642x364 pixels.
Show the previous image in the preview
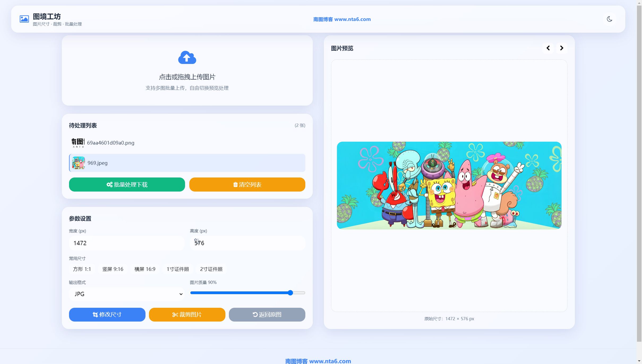pyautogui.click(x=548, y=48)
